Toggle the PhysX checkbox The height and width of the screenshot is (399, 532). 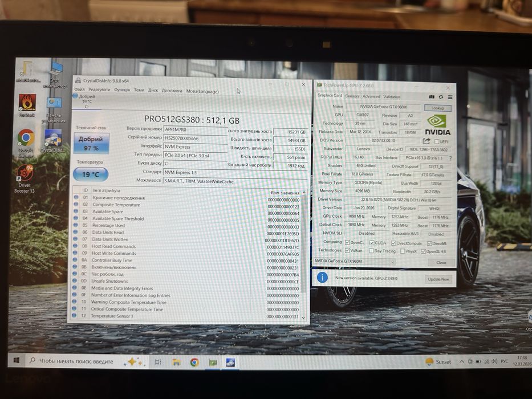(x=403, y=251)
